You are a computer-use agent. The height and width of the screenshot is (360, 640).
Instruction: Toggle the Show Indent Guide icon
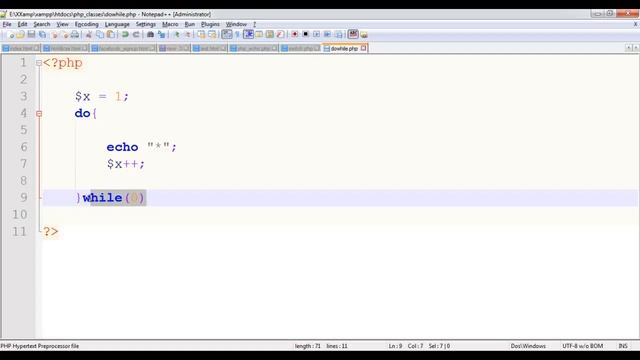pyautogui.click(x=248, y=35)
